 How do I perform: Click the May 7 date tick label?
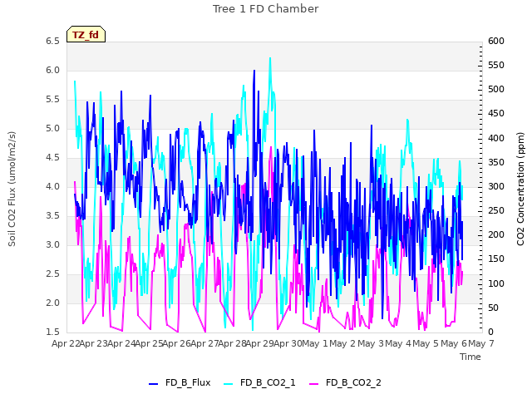[x=481, y=343]
